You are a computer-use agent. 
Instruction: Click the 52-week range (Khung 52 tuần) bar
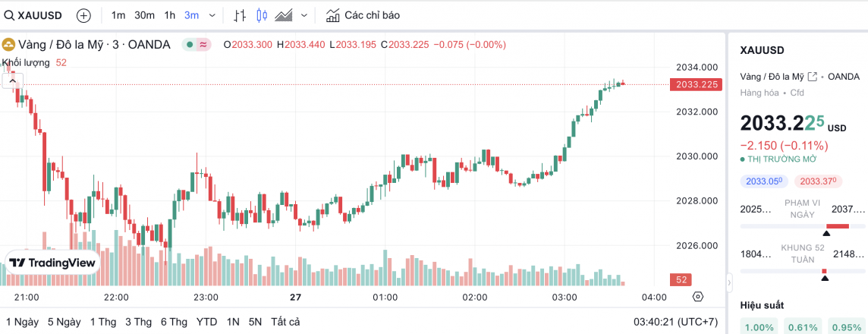coord(803,271)
